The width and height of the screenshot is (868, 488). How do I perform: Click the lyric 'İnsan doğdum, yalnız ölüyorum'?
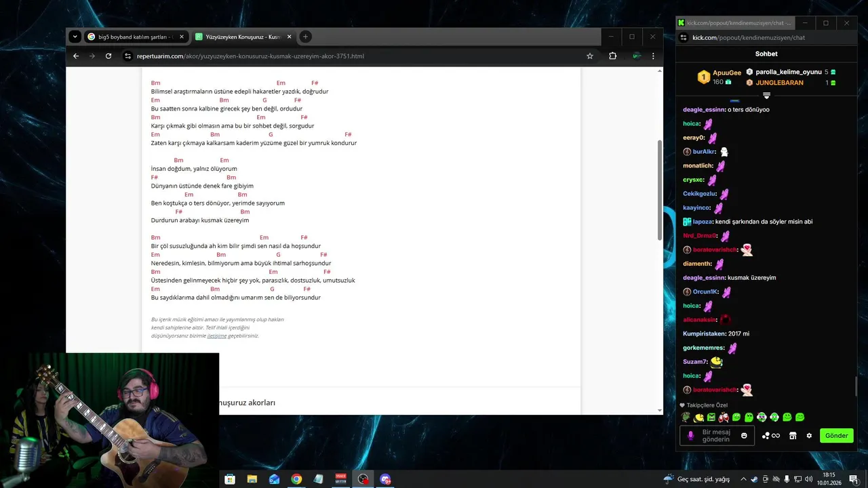[194, 169]
